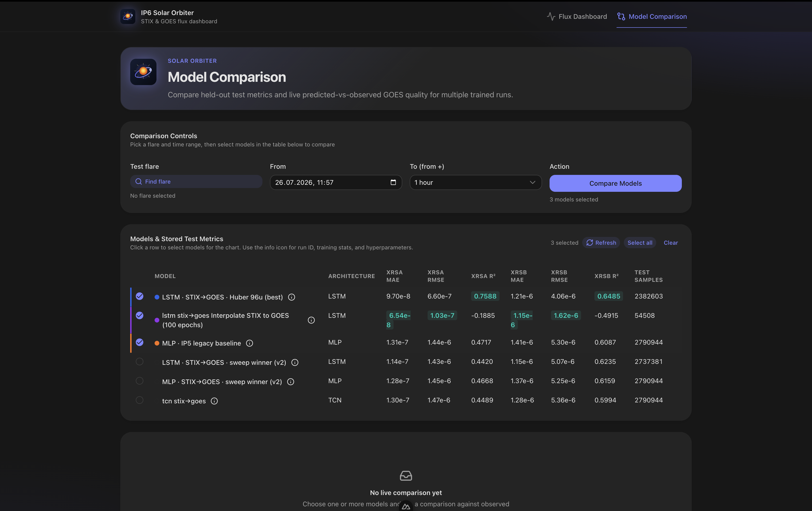Click the test samples value 54508
812x511 pixels.
(644, 315)
